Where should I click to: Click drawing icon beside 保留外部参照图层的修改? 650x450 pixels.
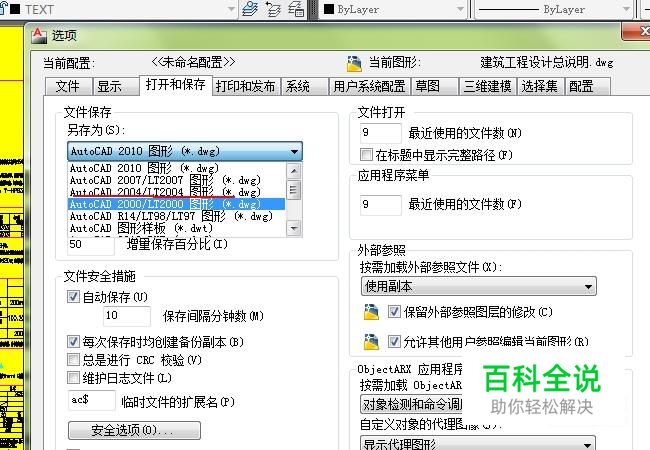[371, 312]
